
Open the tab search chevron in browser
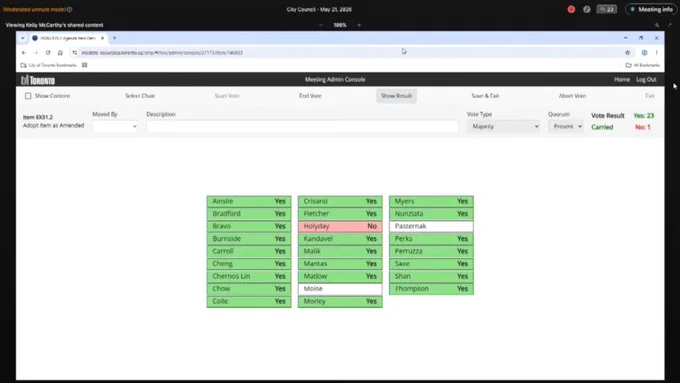pos(23,38)
